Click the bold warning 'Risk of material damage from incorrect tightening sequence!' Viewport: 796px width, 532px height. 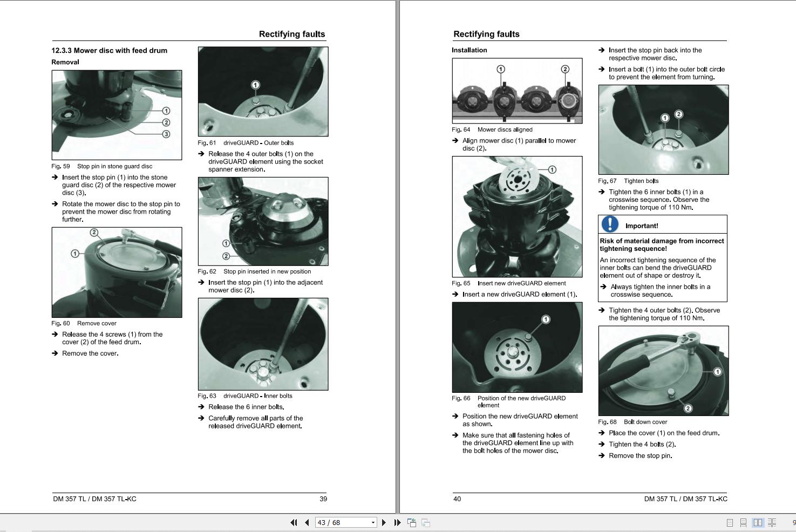pyautogui.click(x=662, y=245)
